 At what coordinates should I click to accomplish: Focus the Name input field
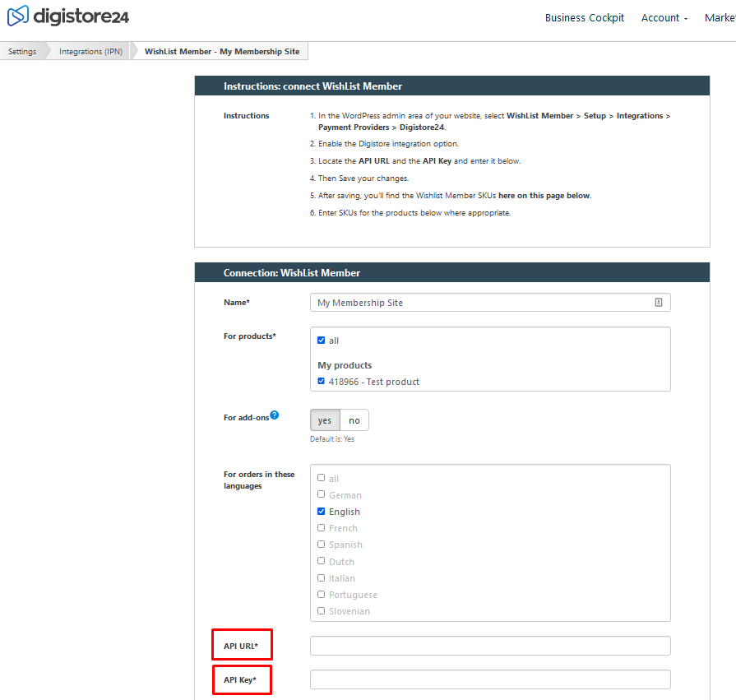tap(490, 303)
